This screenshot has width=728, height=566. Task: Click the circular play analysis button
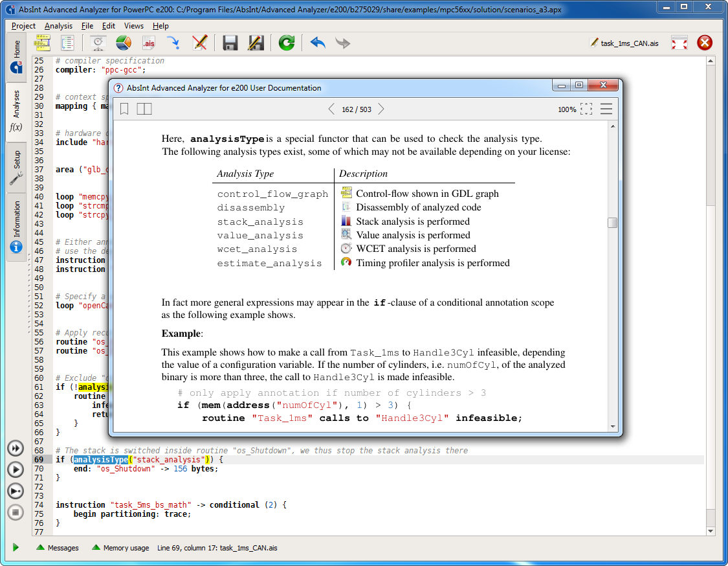(16, 470)
